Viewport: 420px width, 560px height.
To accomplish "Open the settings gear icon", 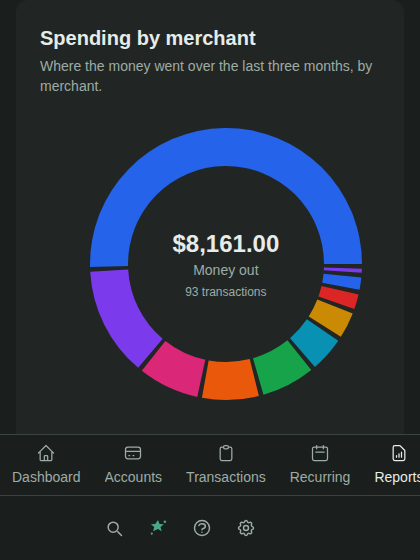I will (x=246, y=528).
